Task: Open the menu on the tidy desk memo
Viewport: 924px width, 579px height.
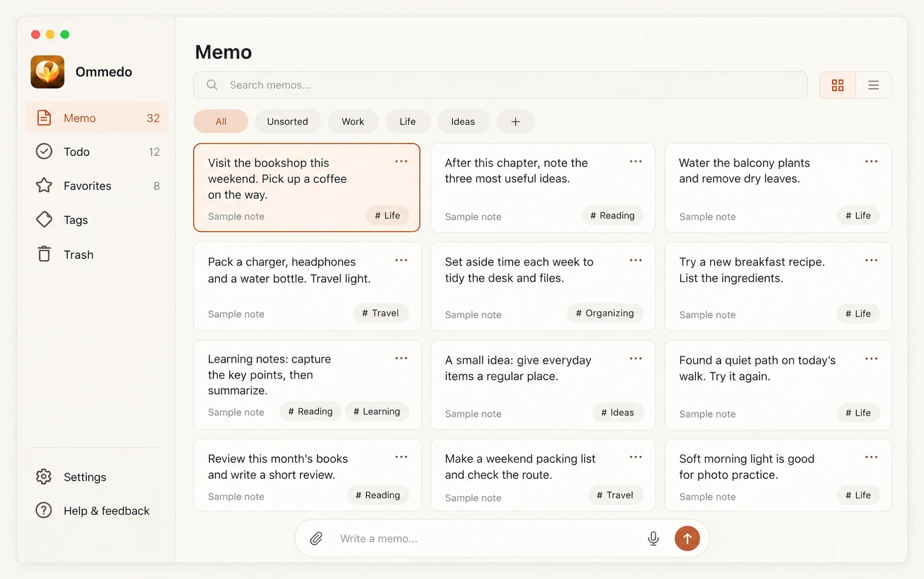Action: pos(636,261)
